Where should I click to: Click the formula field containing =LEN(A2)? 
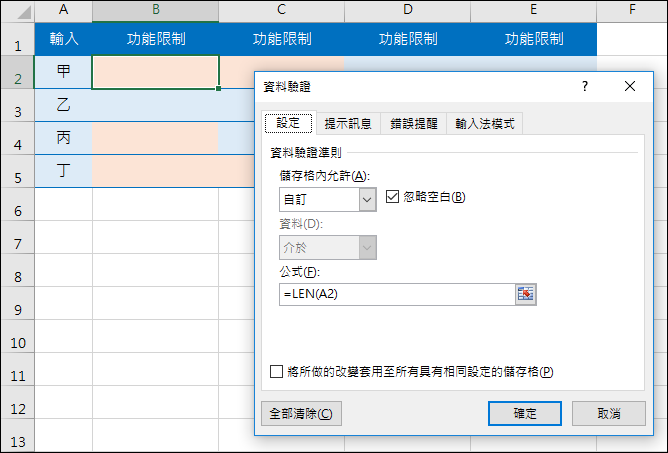[x=397, y=294]
